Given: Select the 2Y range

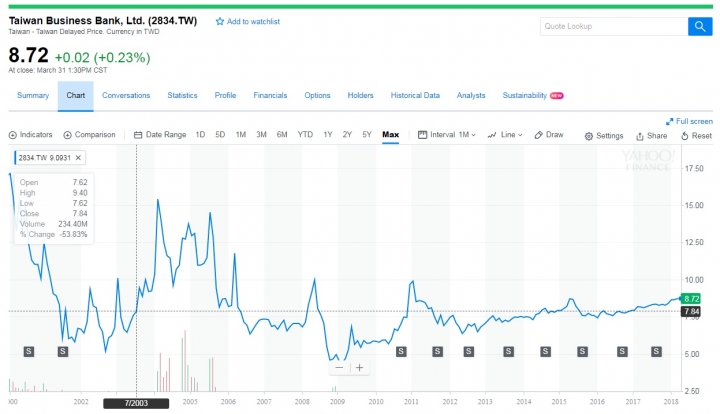Looking at the screenshot, I should coord(347,134).
